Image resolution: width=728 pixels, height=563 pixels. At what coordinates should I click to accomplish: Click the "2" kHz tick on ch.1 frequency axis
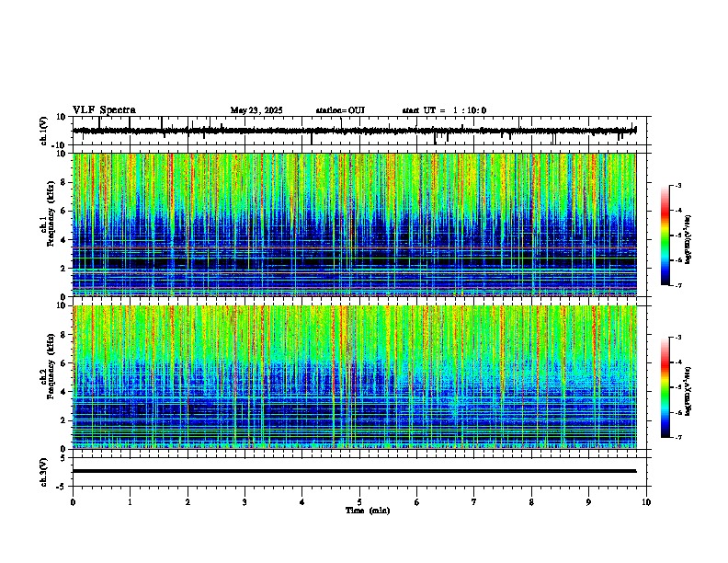63,269
